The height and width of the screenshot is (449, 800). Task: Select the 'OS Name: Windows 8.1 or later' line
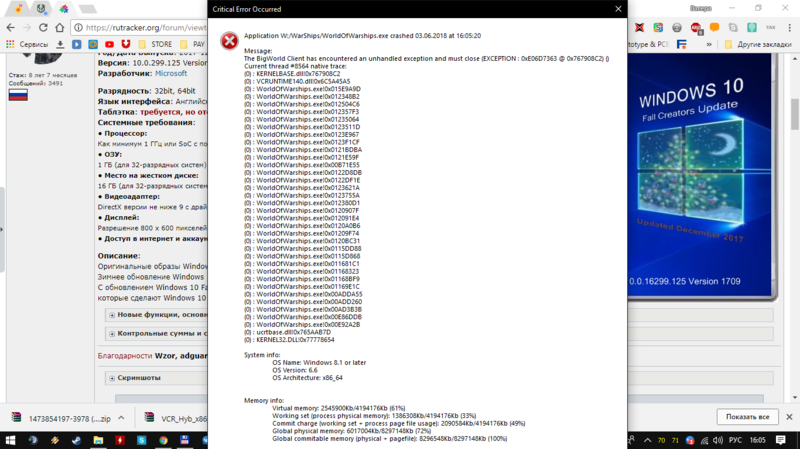(x=319, y=362)
